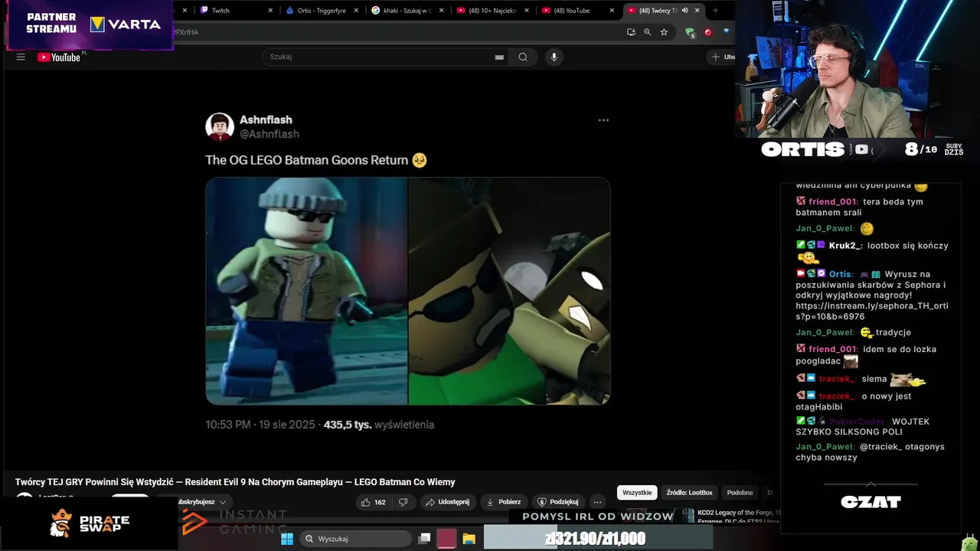Click Jan_0_Pawel username on 'tradycje' message
This screenshot has height=551, width=980.
click(x=825, y=333)
